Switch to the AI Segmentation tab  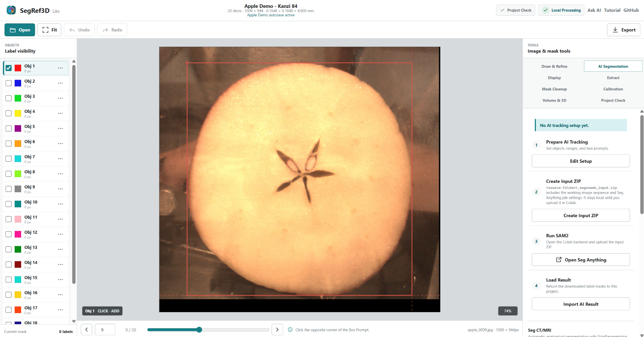pyautogui.click(x=613, y=66)
